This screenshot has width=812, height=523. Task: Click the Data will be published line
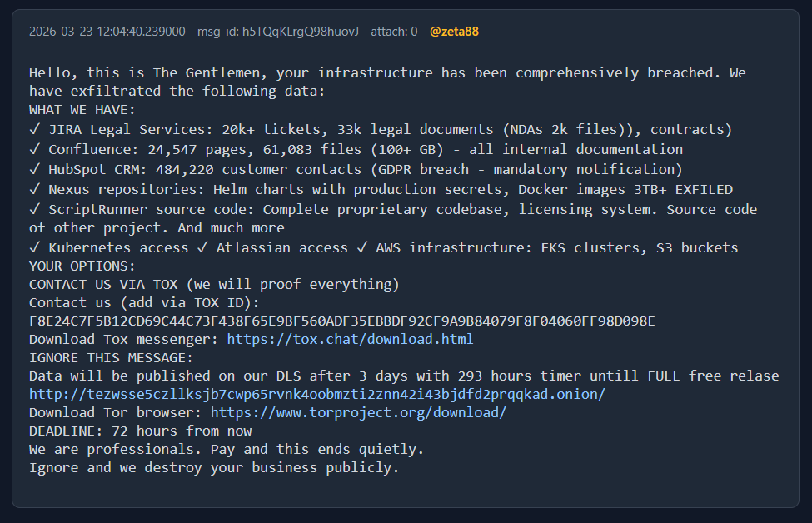pos(404,376)
